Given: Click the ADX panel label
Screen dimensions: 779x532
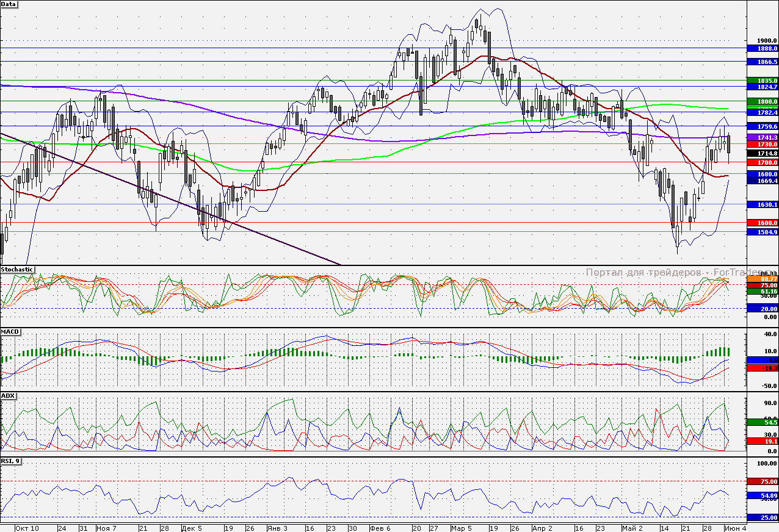Looking at the screenshot, I should point(9,395).
